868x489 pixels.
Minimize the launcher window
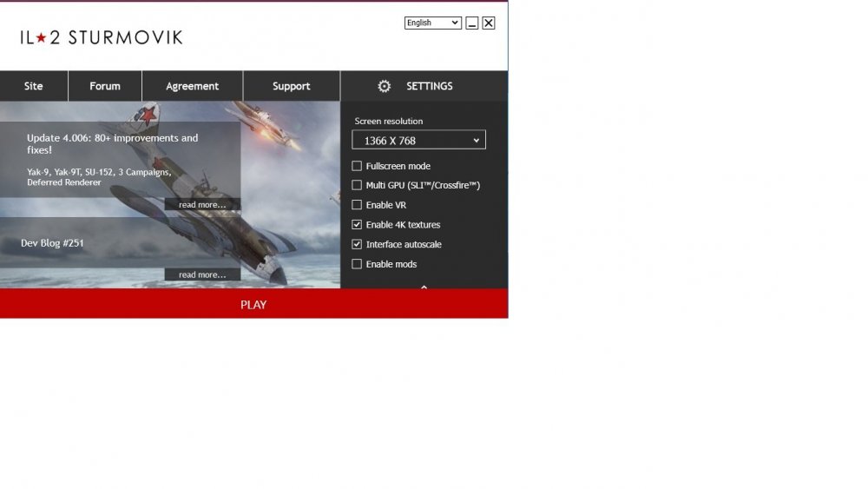point(471,23)
